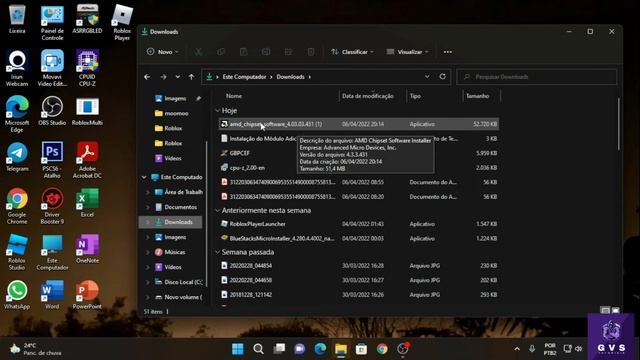This screenshot has width=640, height=360.
Task: Open recent locations chevron dropdown
Action: 178,77
